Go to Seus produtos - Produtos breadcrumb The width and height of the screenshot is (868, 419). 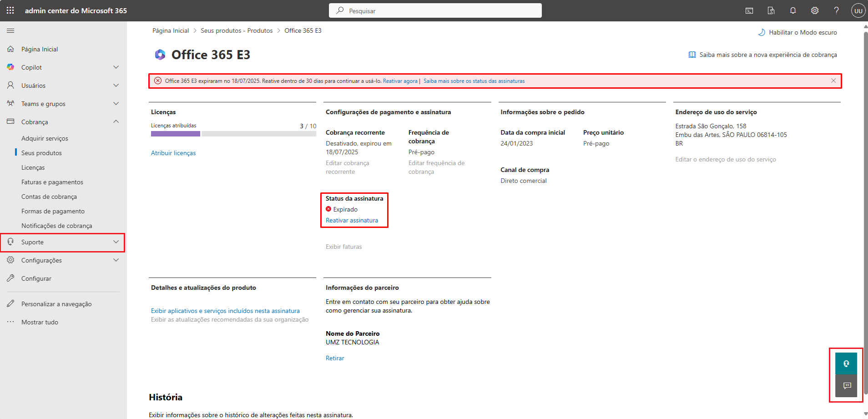(x=237, y=30)
